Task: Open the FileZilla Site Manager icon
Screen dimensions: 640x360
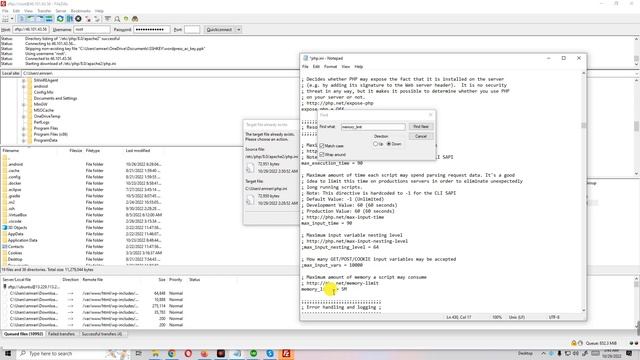Action: tap(5, 19)
